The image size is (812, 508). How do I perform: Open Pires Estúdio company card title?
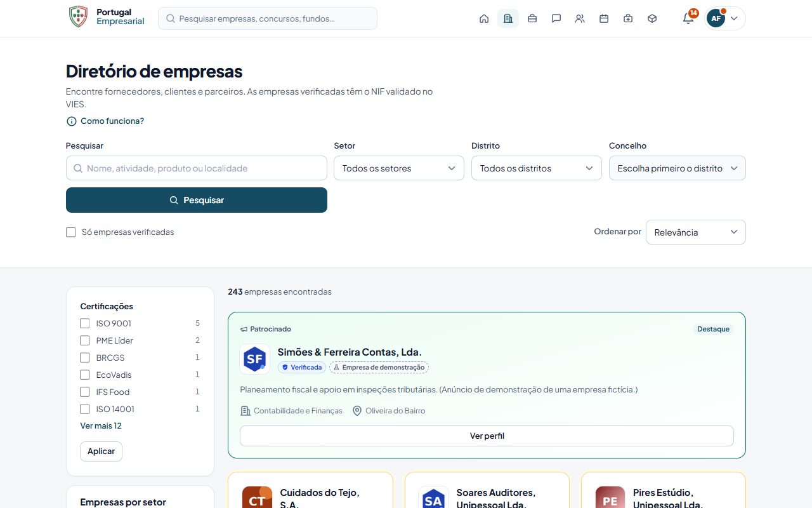(x=668, y=498)
